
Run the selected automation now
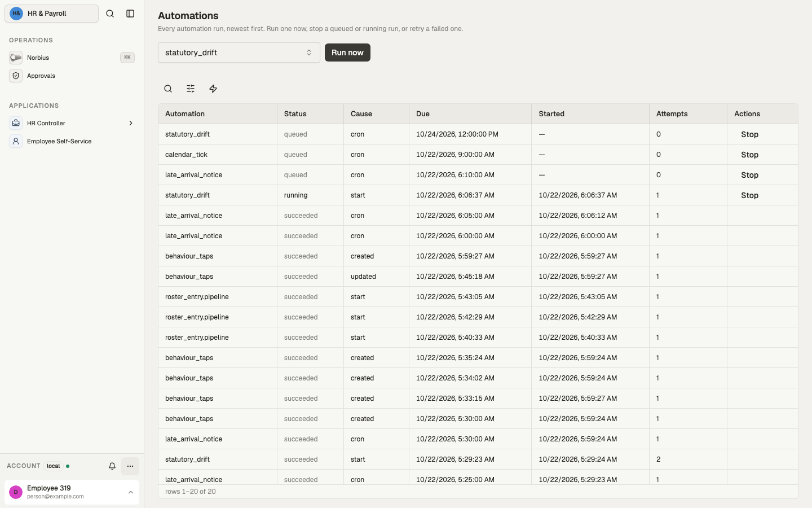coord(347,52)
